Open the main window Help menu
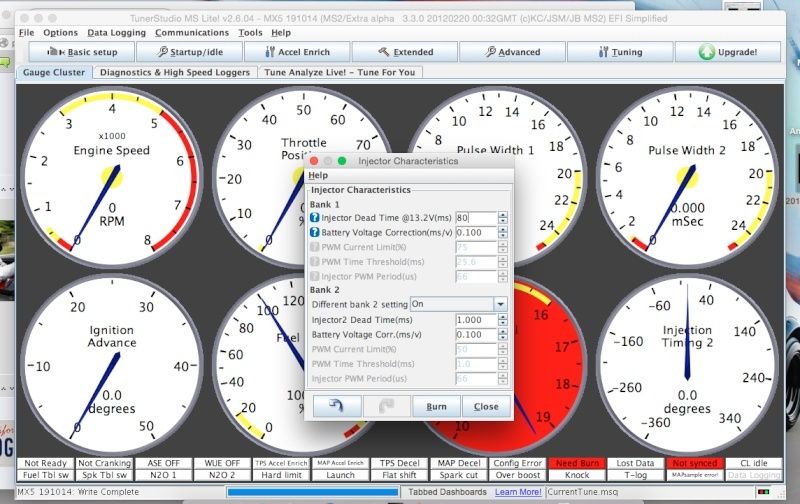The image size is (800, 504). (281, 33)
